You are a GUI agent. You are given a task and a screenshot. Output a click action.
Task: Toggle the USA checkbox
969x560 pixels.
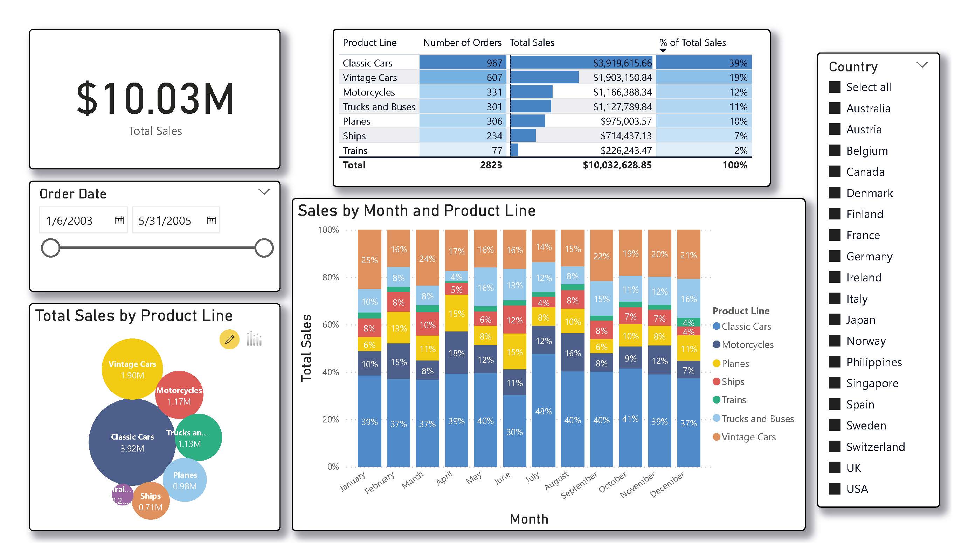click(x=834, y=489)
